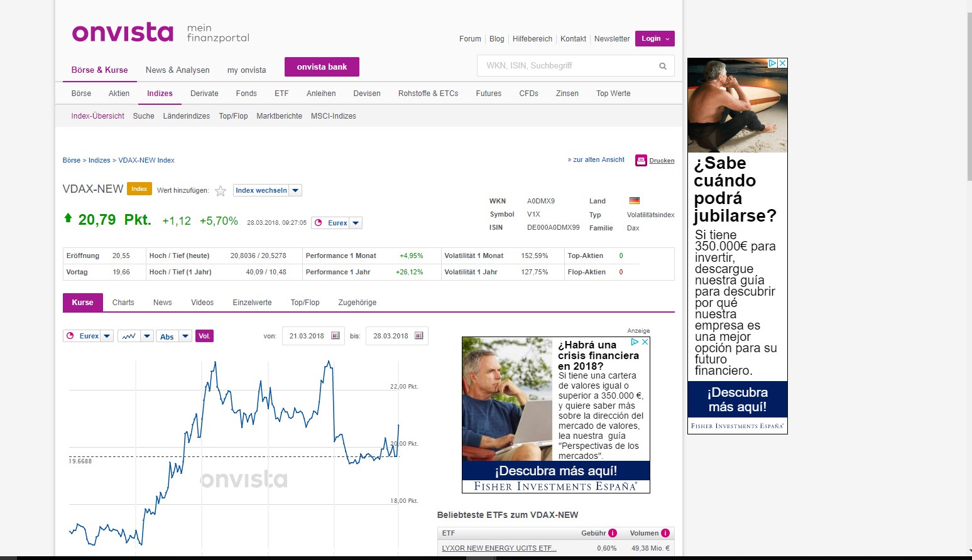This screenshot has height=560, width=972.
Task: Go to the Fonds section
Action: tap(246, 94)
